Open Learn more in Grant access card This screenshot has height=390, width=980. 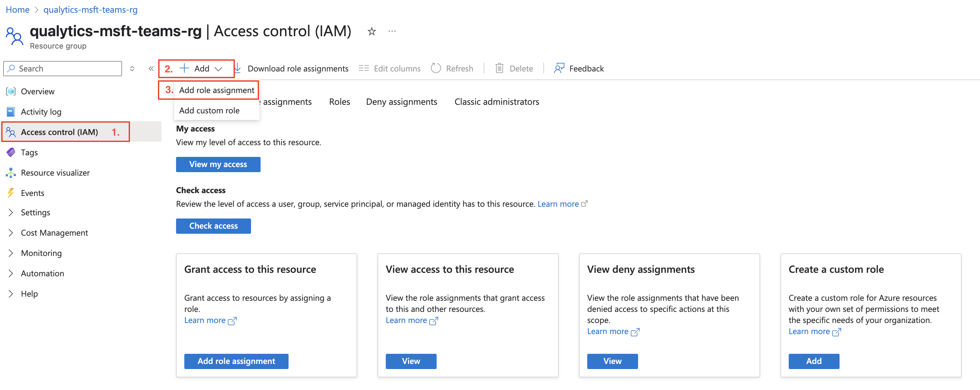click(205, 320)
